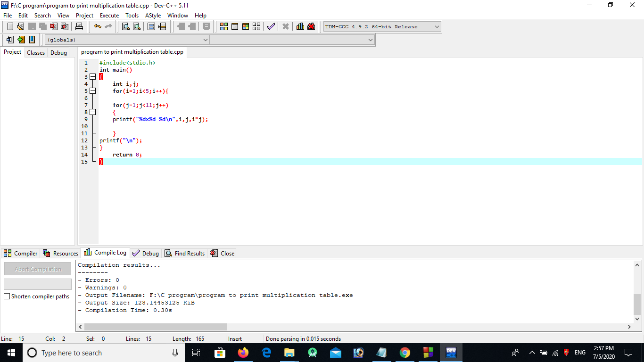Click the compile log vertical scrollbar down arrow

637,319
